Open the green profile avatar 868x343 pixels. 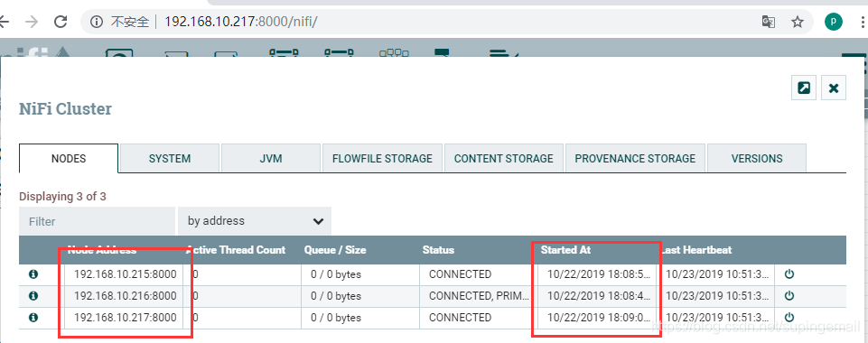833,22
